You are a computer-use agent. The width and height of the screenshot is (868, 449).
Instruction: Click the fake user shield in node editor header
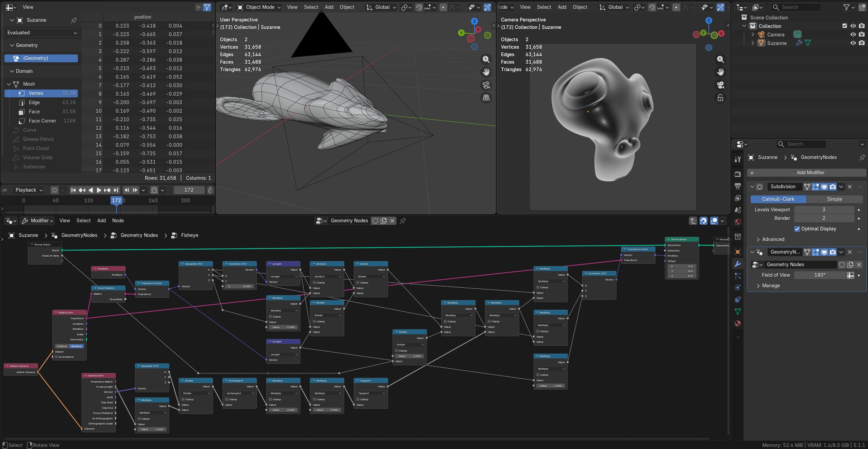pos(375,221)
